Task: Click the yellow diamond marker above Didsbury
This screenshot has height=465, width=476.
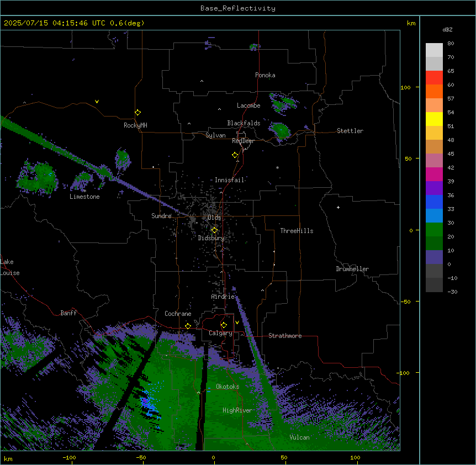Action: click(x=214, y=230)
